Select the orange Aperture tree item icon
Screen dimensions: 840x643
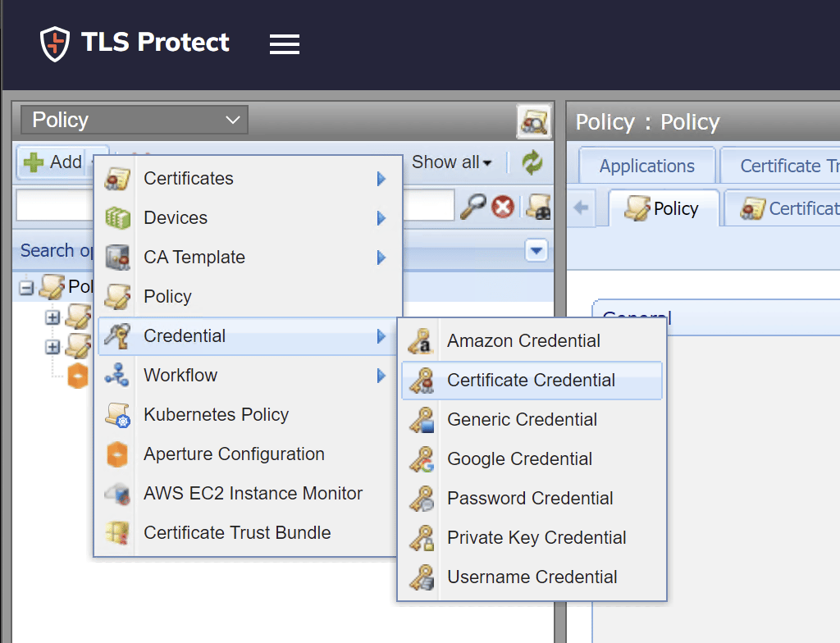point(78,376)
